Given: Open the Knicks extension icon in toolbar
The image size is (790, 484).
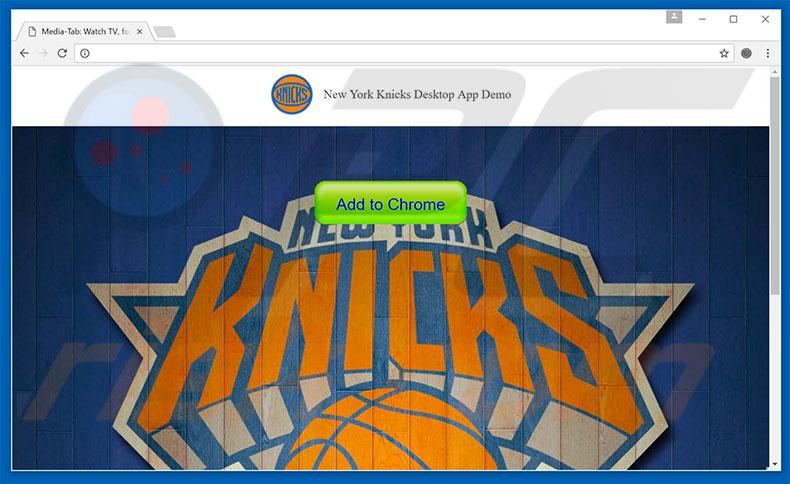Looking at the screenshot, I should click(746, 53).
